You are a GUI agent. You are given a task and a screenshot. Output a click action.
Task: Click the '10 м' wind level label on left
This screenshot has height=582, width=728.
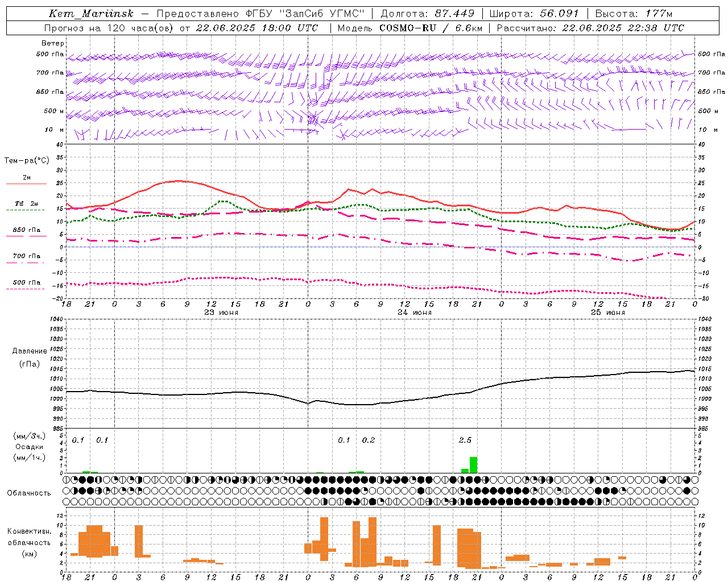pos(55,130)
